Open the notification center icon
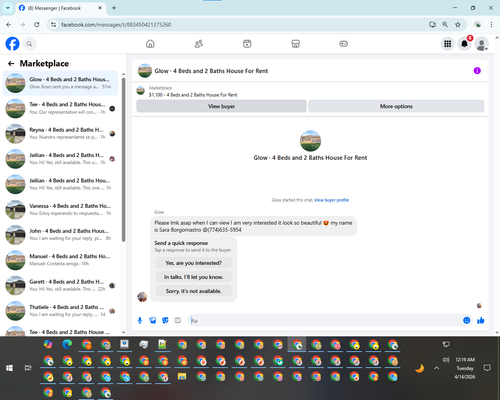The image size is (500, 400). [x=487, y=368]
